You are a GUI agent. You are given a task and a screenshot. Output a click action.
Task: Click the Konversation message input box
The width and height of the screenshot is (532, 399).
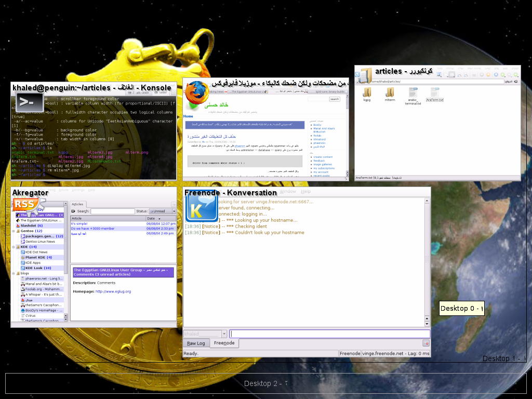pos(330,334)
